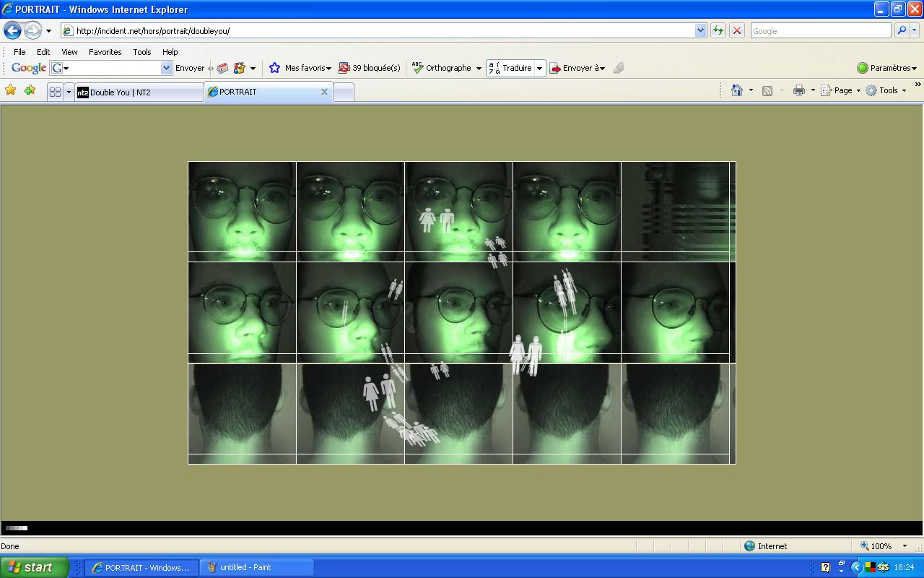Click the Envoyer button on Google toolbar

[190, 68]
